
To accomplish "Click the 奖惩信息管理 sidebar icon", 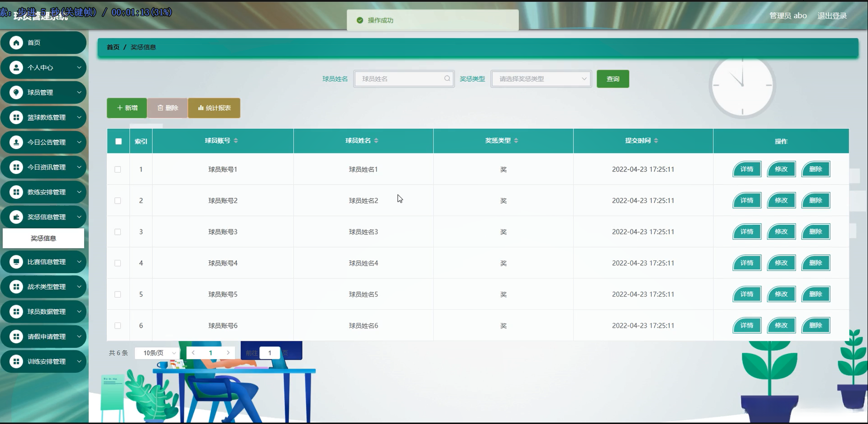I will pos(16,217).
